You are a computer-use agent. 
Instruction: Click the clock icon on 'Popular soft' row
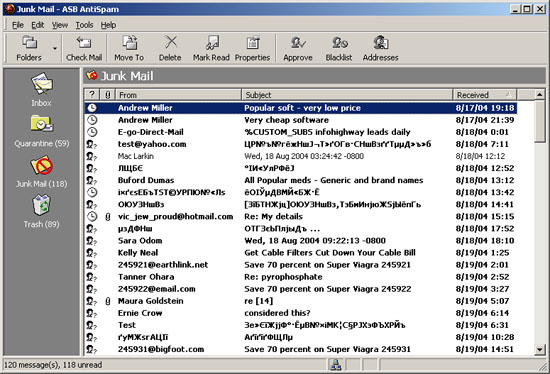[x=92, y=108]
